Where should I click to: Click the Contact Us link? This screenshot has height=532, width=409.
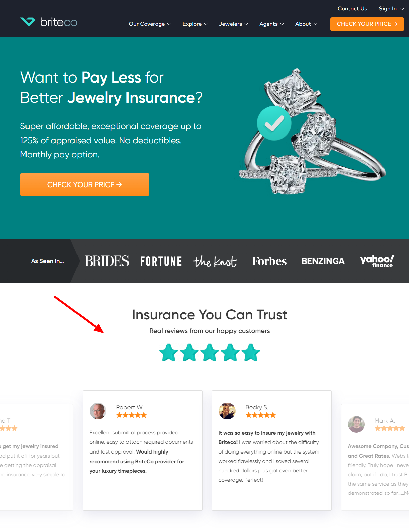point(352,9)
